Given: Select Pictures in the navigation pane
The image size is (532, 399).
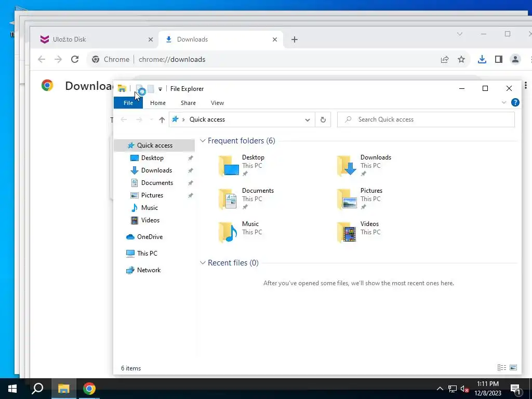Looking at the screenshot, I should click(152, 195).
